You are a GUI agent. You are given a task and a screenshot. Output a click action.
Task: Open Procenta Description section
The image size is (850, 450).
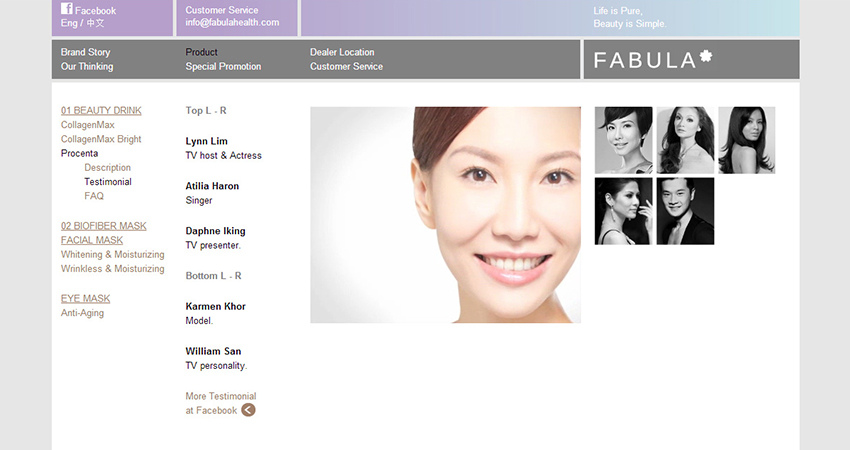107,168
